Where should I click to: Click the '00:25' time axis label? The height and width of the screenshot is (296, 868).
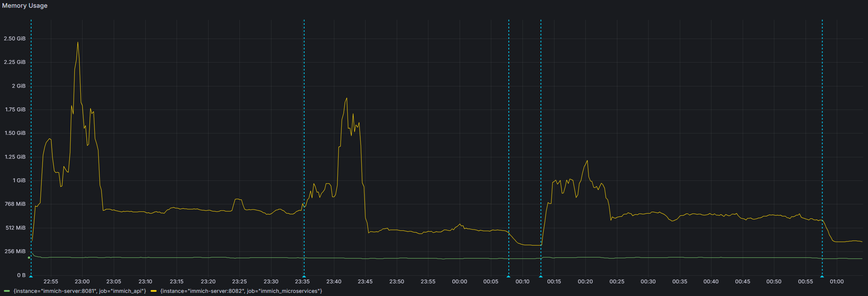(x=617, y=282)
